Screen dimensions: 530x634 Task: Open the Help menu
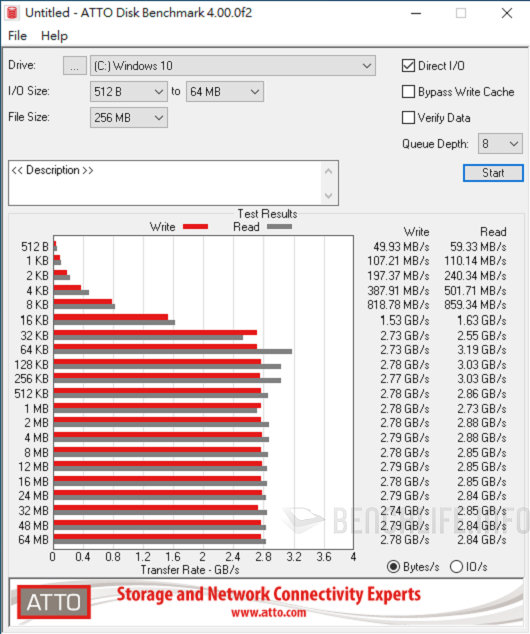[x=55, y=36]
